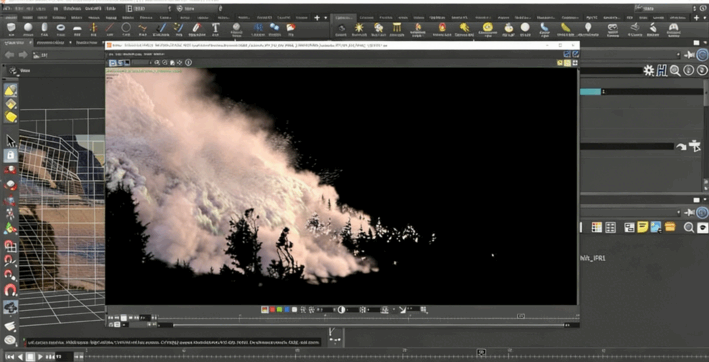709x362 pixels.
Task: Click the first viewport pane tab
Action: 15,42
